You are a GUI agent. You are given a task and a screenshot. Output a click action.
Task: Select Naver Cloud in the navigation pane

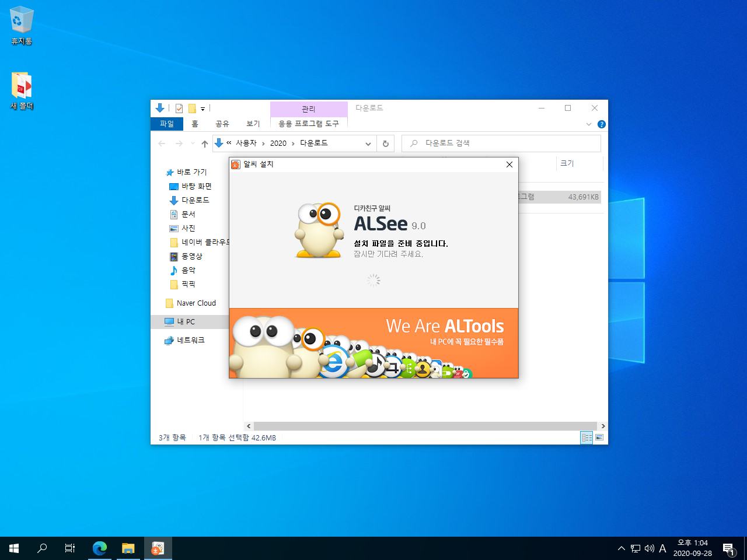(x=191, y=303)
